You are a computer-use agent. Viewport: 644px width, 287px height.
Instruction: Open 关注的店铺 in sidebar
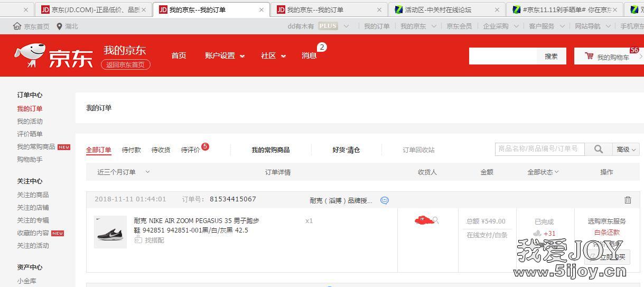pos(33,207)
